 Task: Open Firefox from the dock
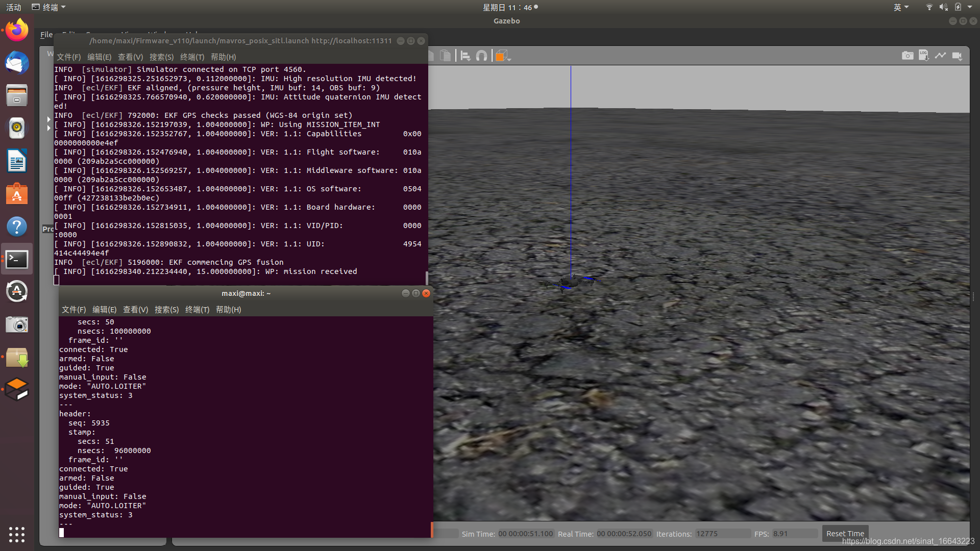(x=17, y=30)
